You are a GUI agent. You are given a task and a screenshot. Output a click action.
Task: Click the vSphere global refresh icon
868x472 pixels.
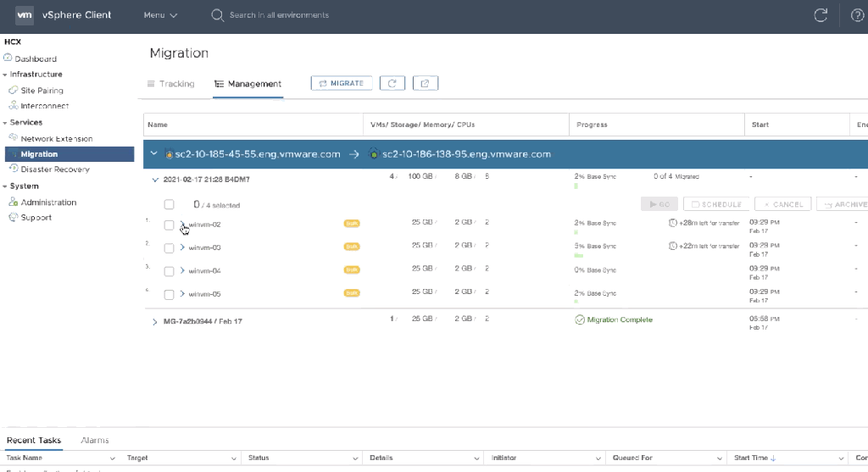(x=820, y=15)
